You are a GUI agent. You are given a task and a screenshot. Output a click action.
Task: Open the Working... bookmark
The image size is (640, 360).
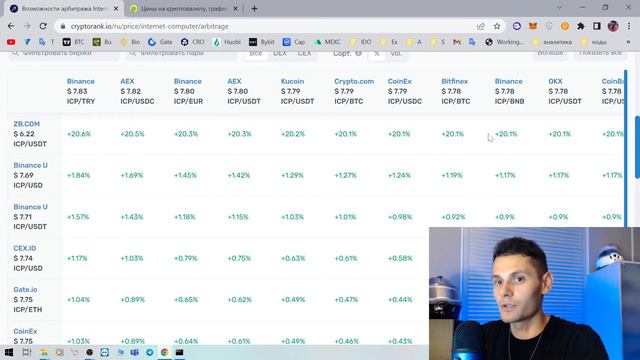tap(504, 42)
